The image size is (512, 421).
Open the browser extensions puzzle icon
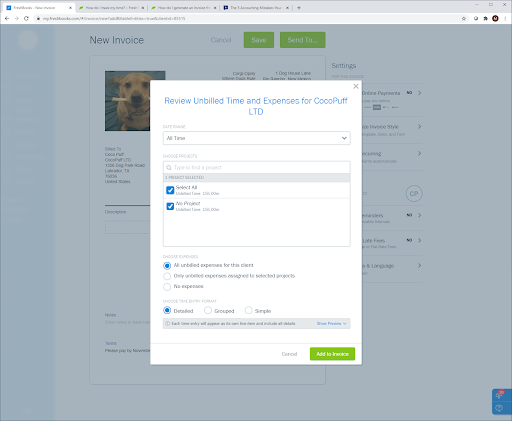[x=485, y=18]
